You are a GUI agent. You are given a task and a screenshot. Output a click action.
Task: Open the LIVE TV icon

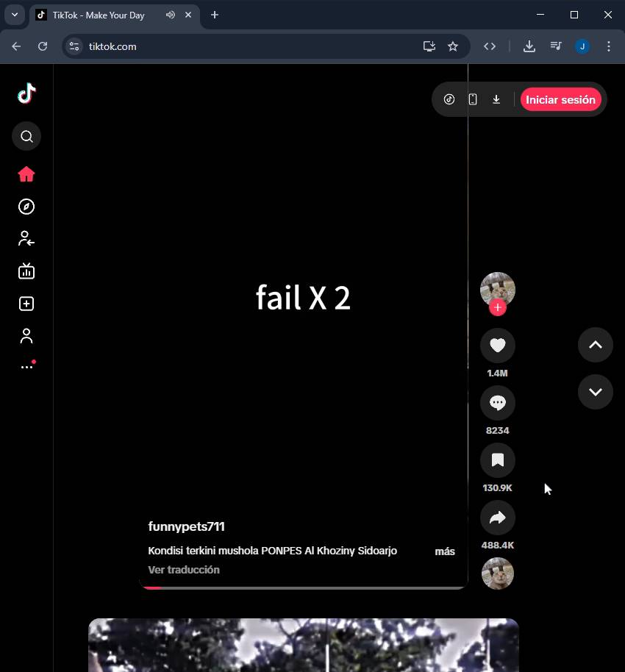pyautogui.click(x=26, y=271)
